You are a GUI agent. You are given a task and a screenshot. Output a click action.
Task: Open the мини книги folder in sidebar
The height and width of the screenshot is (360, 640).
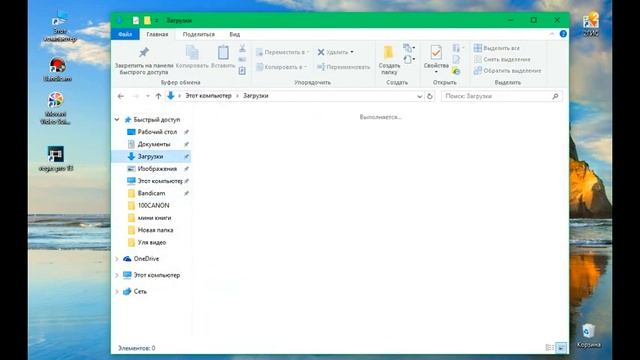pyautogui.click(x=154, y=218)
